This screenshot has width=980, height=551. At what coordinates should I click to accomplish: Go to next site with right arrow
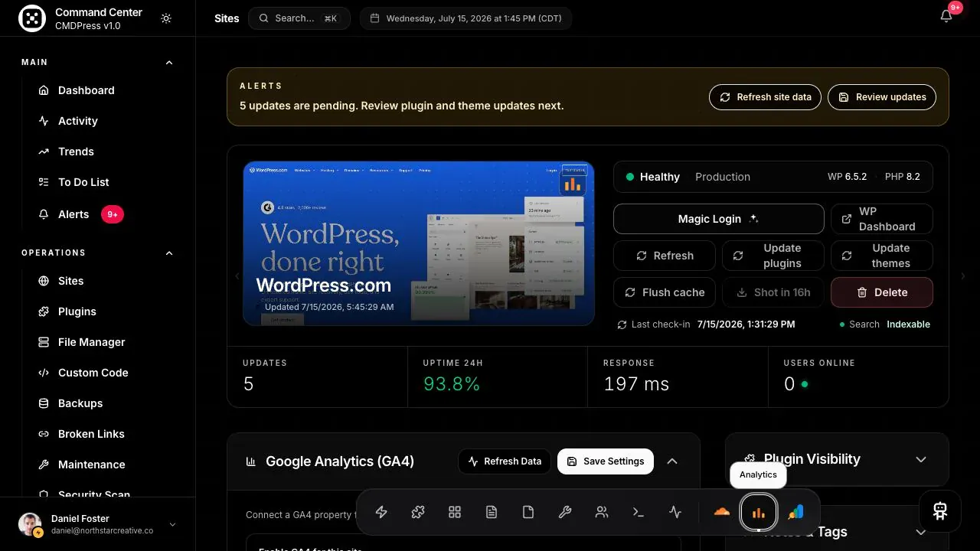point(963,276)
